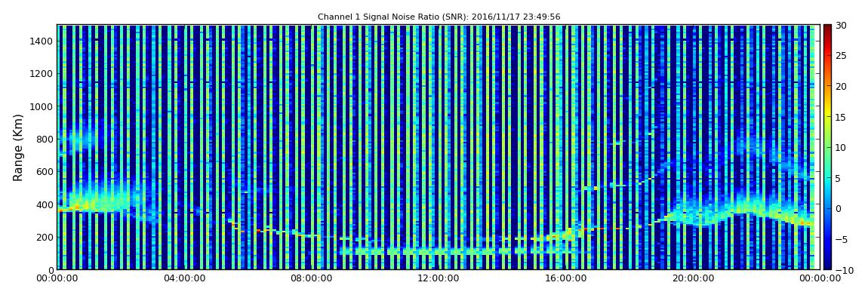Click the 12:00:00 time axis label
The image size is (868, 307).
tap(437, 279)
